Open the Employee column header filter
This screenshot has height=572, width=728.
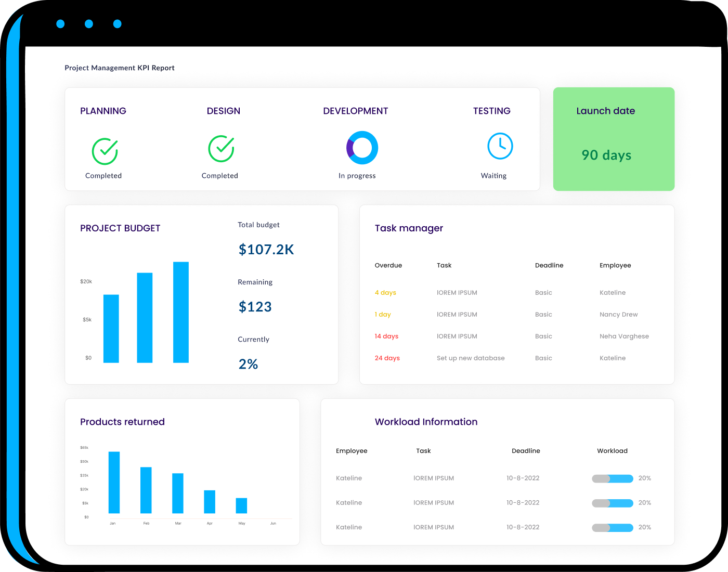click(615, 265)
